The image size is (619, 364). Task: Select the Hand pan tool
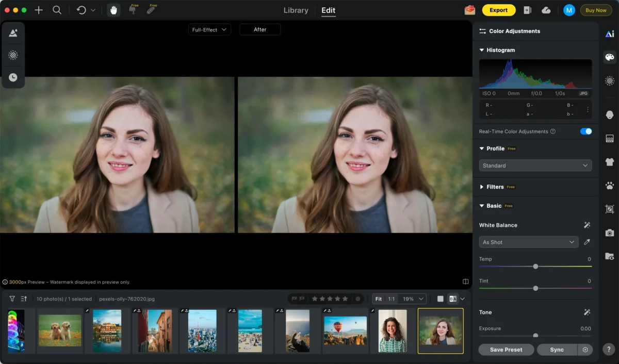tap(113, 10)
